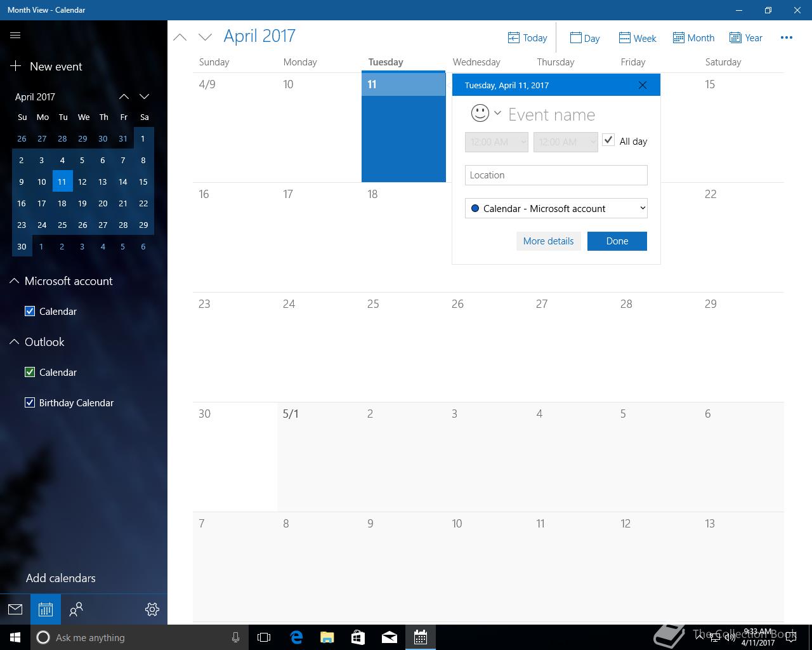The height and width of the screenshot is (650, 812).
Task: Click the Location input field
Action: [556, 175]
